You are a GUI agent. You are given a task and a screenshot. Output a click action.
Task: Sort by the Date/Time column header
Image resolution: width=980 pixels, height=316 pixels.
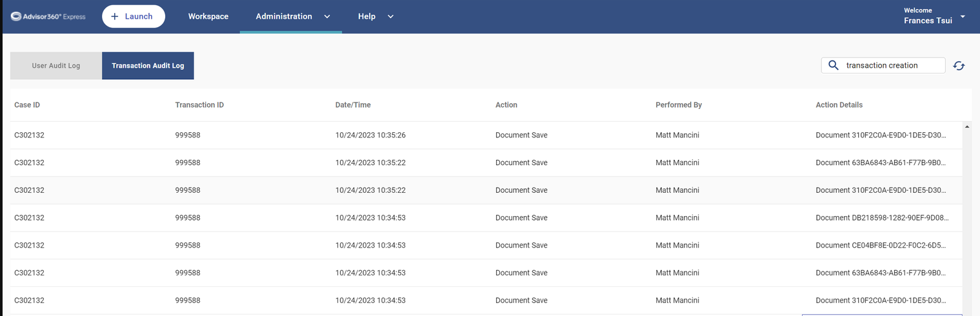(353, 104)
